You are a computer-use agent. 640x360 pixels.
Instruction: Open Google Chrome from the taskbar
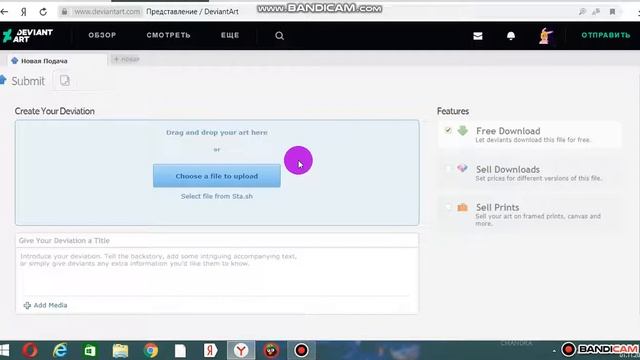coord(151,350)
